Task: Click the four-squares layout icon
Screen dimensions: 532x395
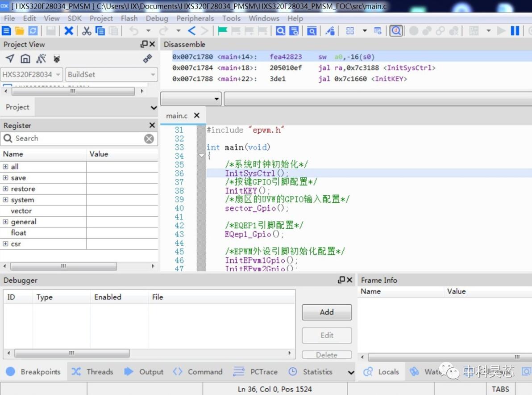Action: pos(350,31)
